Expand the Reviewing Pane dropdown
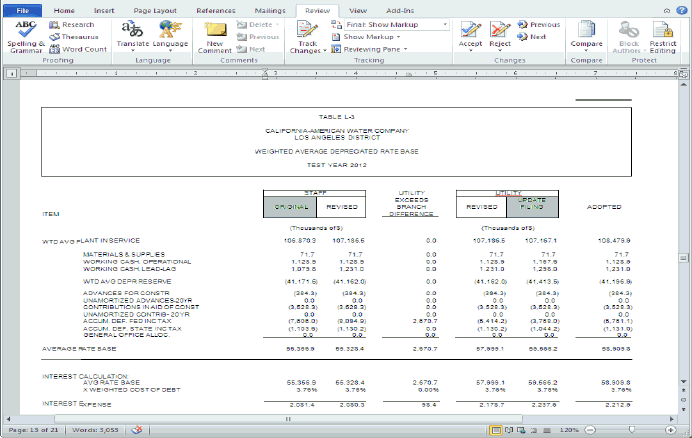Screen dimensions: 692x438 click(374, 48)
